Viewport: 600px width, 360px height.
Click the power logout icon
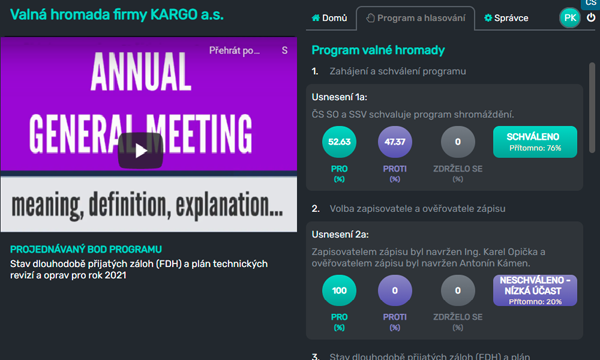coord(591,18)
